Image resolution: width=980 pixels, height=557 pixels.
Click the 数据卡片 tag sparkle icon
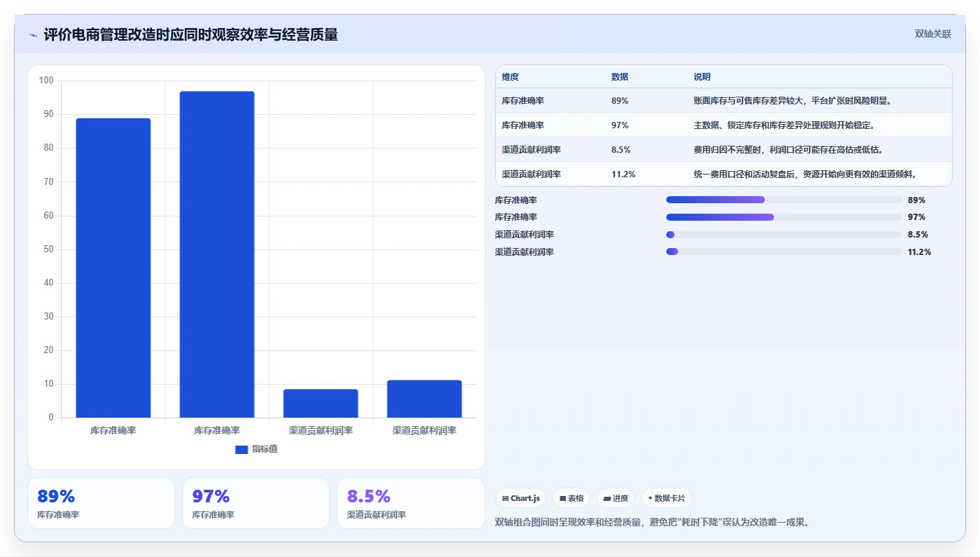tap(650, 499)
